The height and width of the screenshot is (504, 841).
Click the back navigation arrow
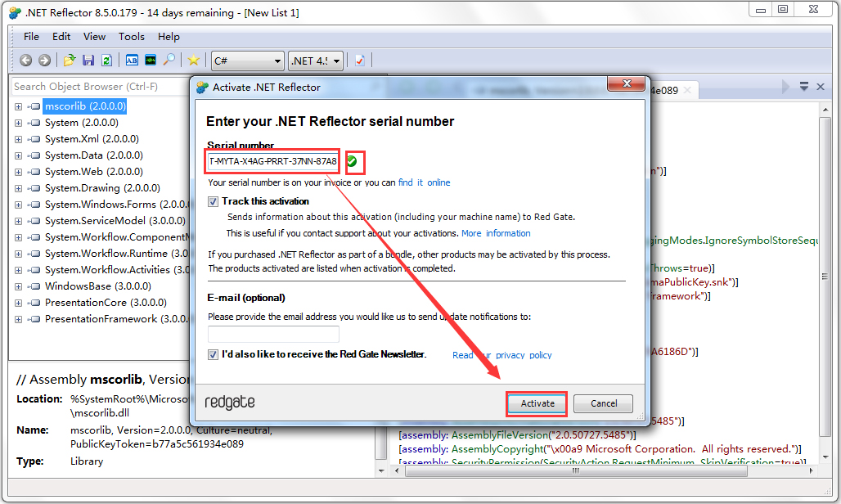tap(25, 60)
